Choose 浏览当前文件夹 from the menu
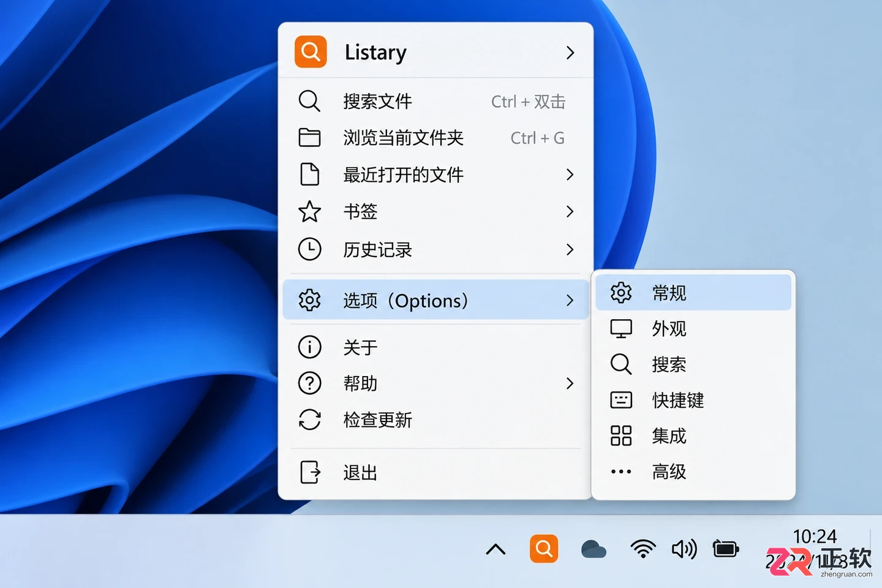 [x=435, y=138]
